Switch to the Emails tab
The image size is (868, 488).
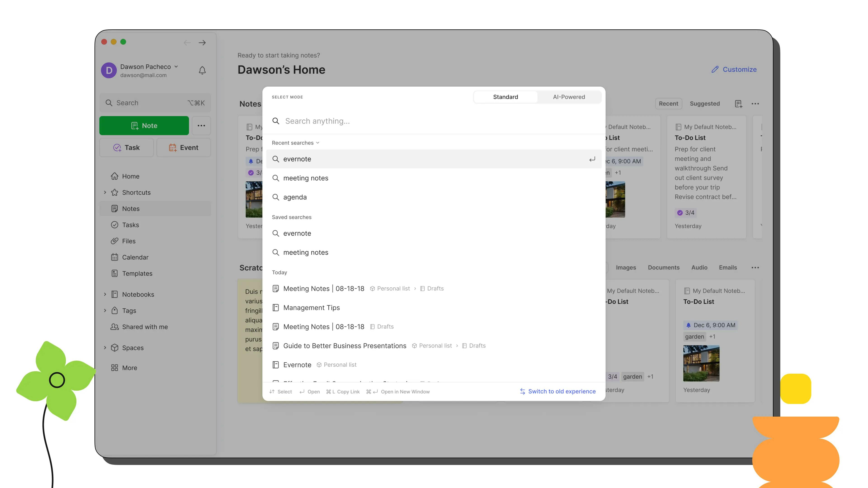tap(728, 267)
